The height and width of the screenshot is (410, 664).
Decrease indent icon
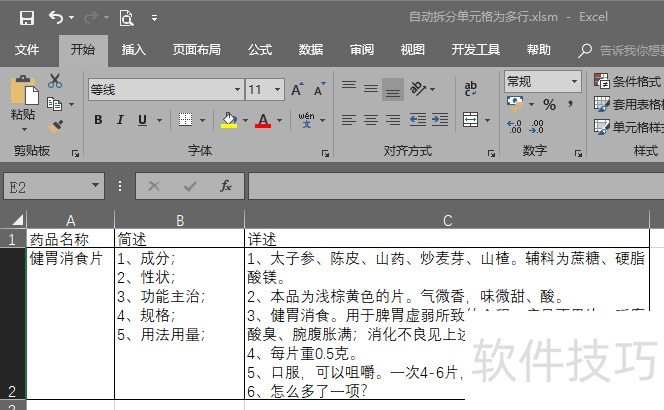click(x=418, y=120)
